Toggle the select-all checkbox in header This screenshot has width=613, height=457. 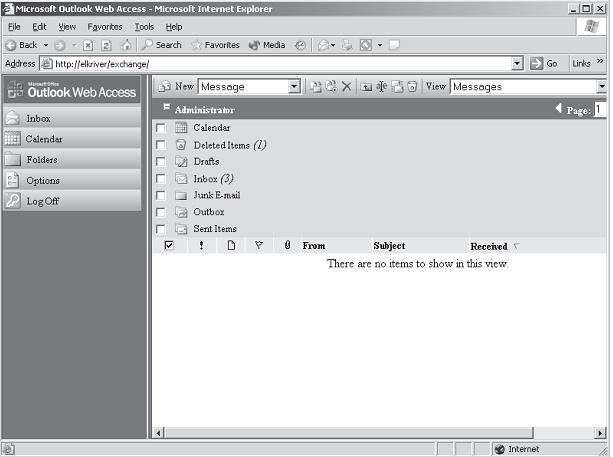click(169, 245)
